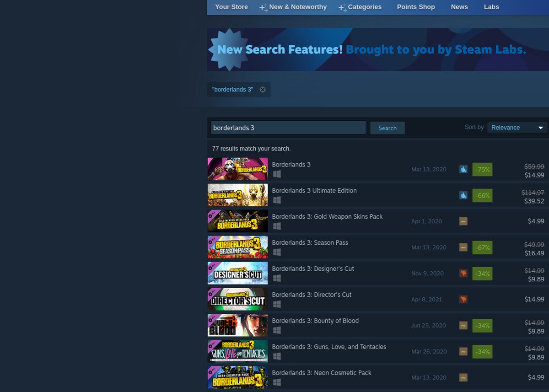Screen dimensions: 549x392
Task: Go to the Points Shop tab
Action: point(416,7)
